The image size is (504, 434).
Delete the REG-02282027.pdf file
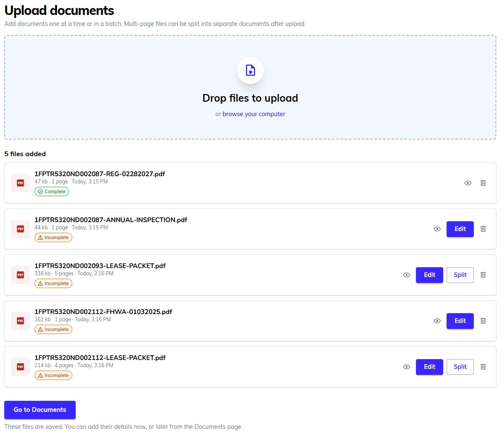click(483, 183)
